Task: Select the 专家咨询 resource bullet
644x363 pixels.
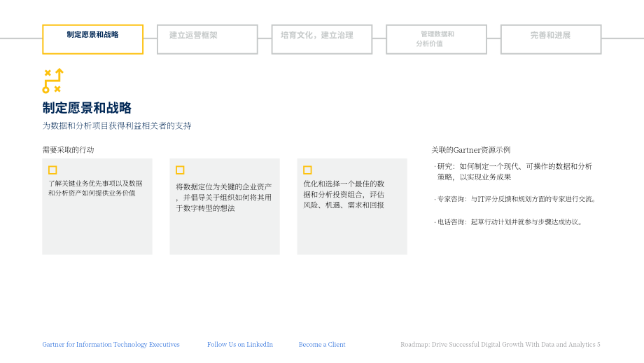Action: click(515, 199)
